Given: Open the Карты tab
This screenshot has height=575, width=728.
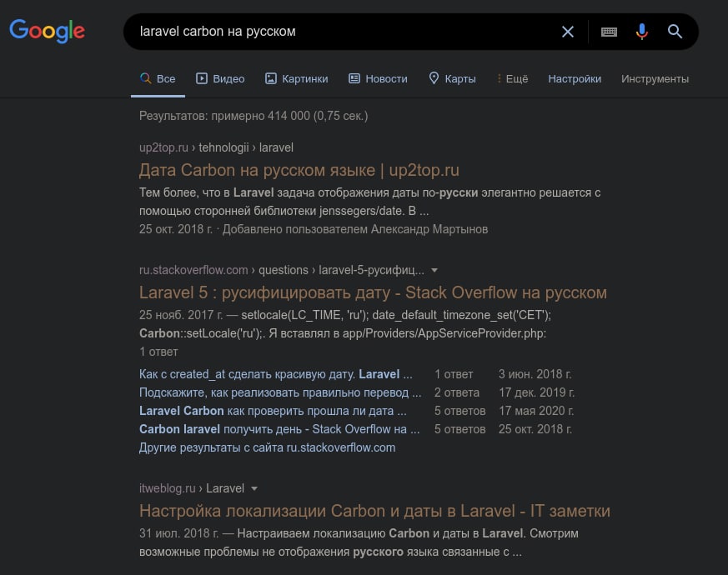Looking at the screenshot, I should coord(452,79).
